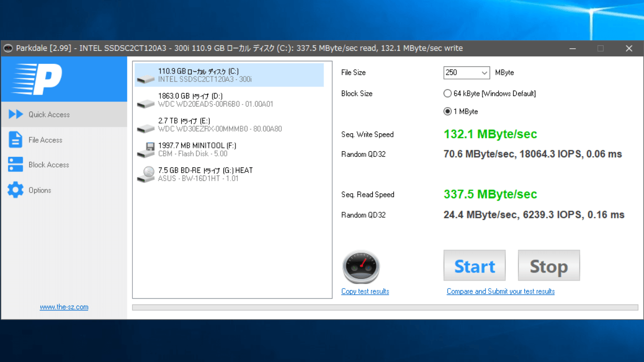Click the Copy test results link

[x=365, y=291]
